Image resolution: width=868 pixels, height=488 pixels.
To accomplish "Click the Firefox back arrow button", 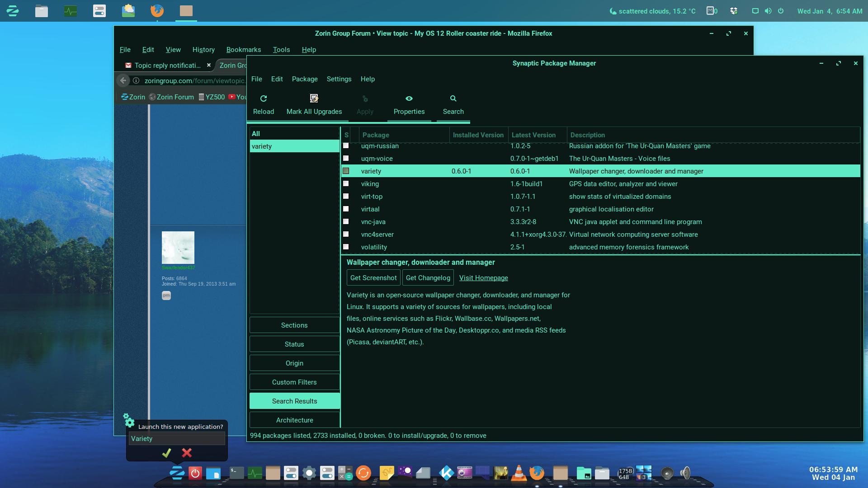I will point(123,80).
